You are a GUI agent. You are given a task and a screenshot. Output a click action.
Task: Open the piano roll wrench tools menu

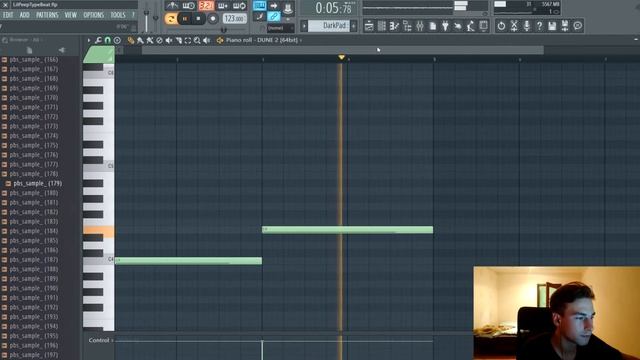click(x=98, y=40)
